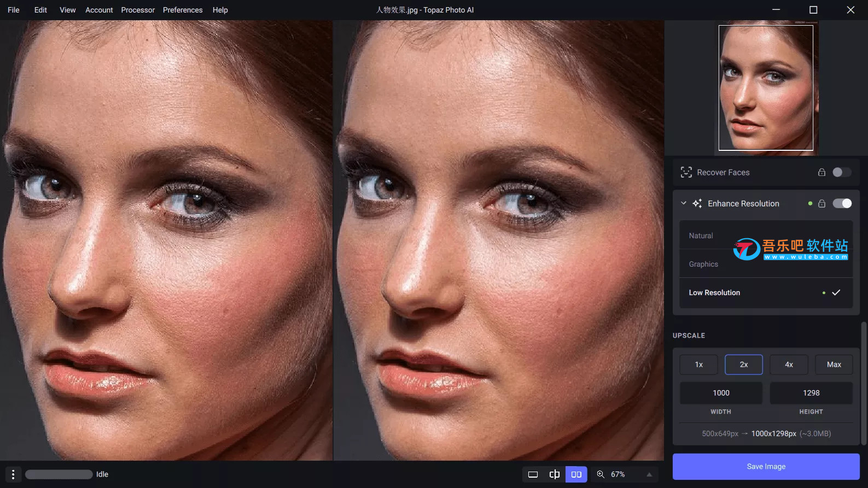Disable the Enhance Resolution toggle
This screenshot has width=868, height=488.
(x=842, y=203)
